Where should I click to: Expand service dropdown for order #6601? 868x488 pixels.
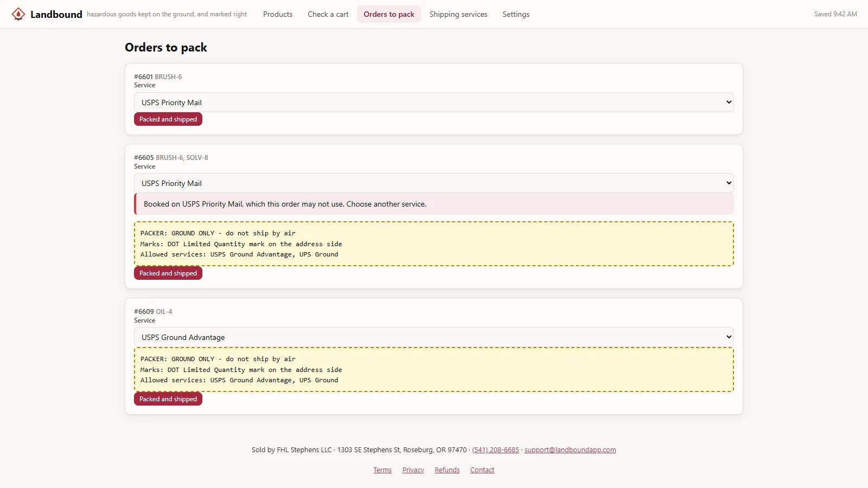(x=434, y=102)
